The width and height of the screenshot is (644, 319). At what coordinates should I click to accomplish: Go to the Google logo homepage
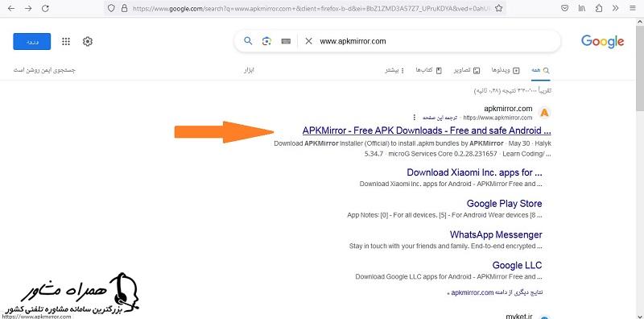pyautogui.click(x=602, y=41)
